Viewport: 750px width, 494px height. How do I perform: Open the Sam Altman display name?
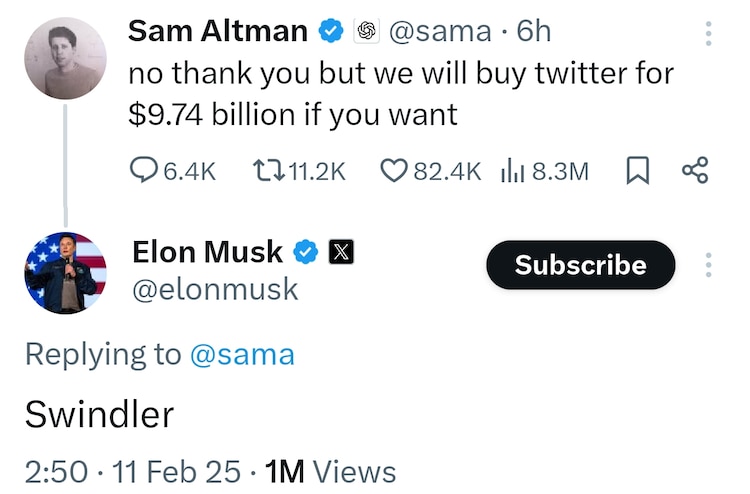(217, 32)
